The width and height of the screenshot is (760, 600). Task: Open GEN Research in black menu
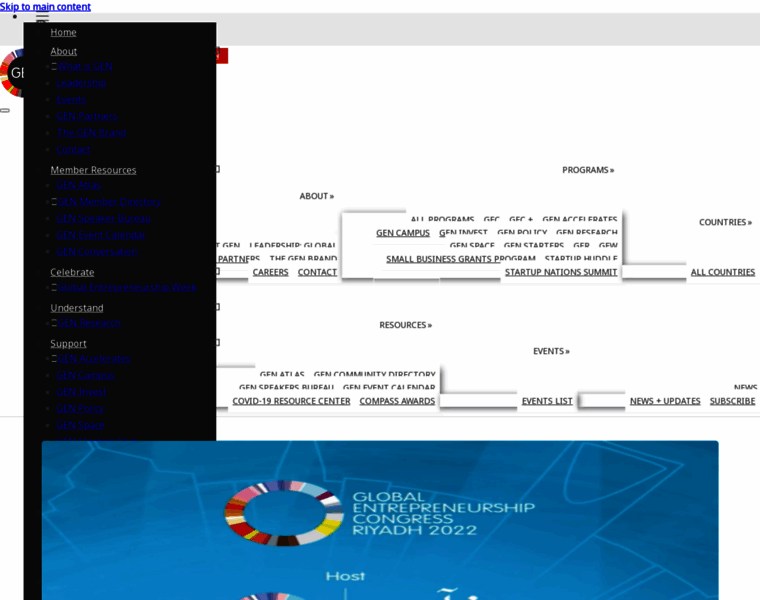pyautogui.click(x=89, y=323)
